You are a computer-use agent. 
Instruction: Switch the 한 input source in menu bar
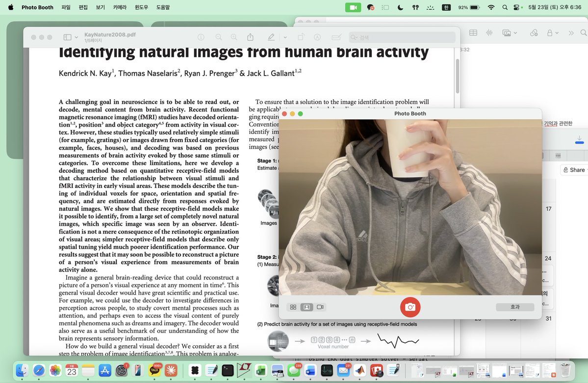(x=446, y=7)
